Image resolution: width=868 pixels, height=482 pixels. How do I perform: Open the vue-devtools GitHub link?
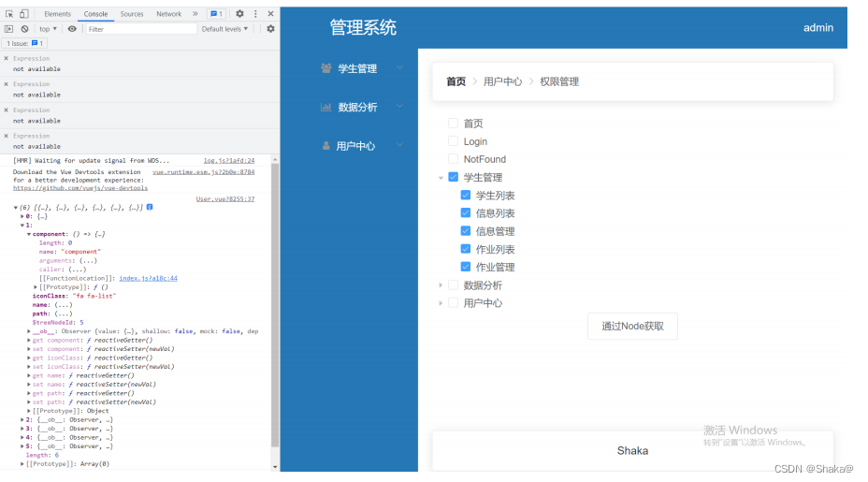point(80,188)
